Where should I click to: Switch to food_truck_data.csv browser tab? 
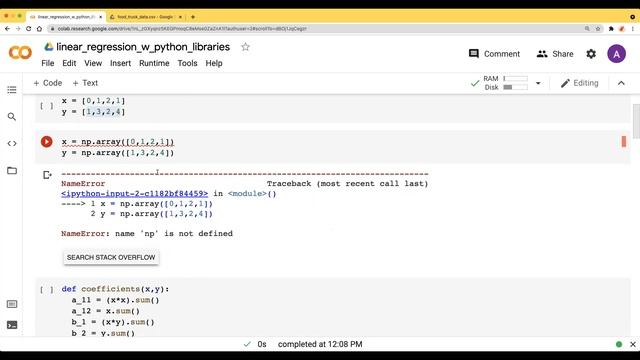click(145, 17)
